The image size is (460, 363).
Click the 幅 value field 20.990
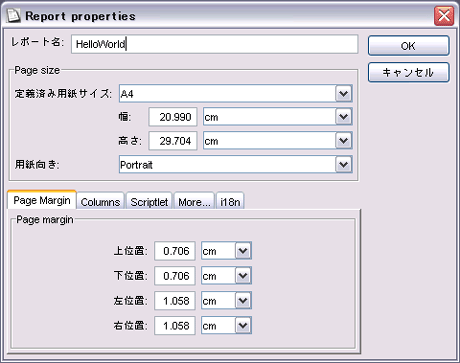tap(173, 117)
